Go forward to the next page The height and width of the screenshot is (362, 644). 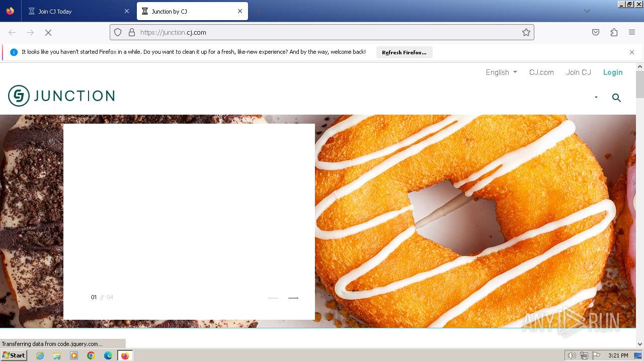coord(30,32)
